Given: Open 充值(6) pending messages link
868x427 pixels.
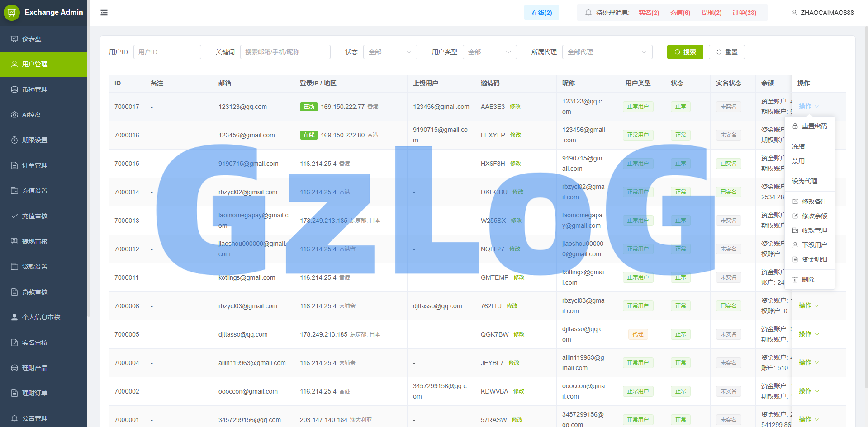Looking at the screenshot, I should click(x=680, y=13).
